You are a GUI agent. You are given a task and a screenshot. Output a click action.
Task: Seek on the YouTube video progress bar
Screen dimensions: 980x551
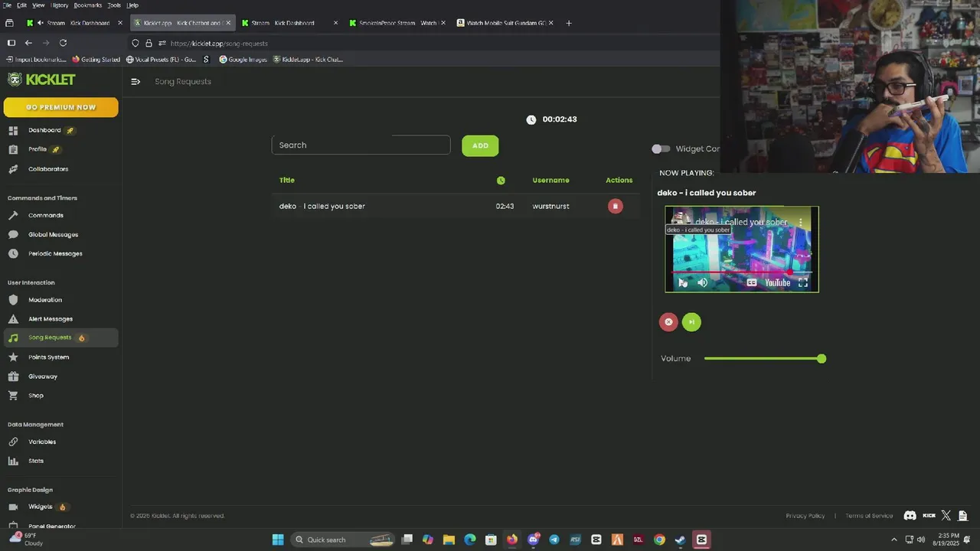click(x=741, y=272)
